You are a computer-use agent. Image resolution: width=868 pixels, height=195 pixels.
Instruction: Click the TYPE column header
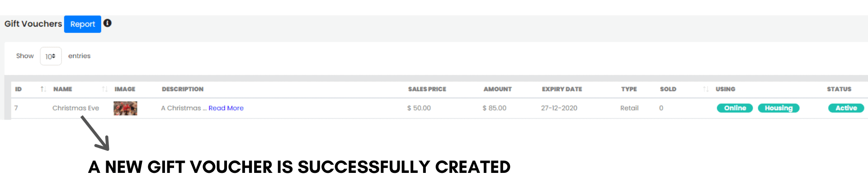tap(629, 89)
